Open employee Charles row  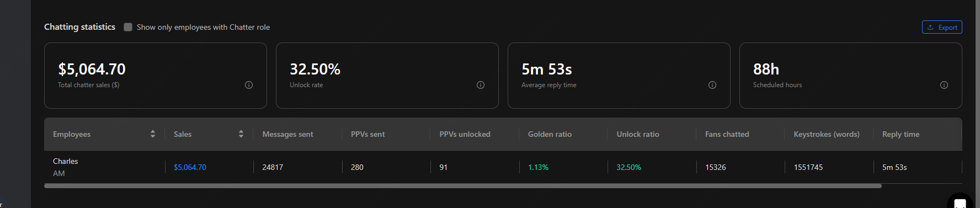[503, 167]
